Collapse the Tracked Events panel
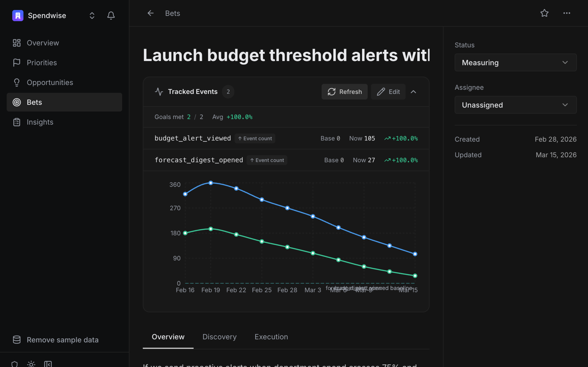The height and width of the screenshot is (367, 588). click(x=413, y=92)
